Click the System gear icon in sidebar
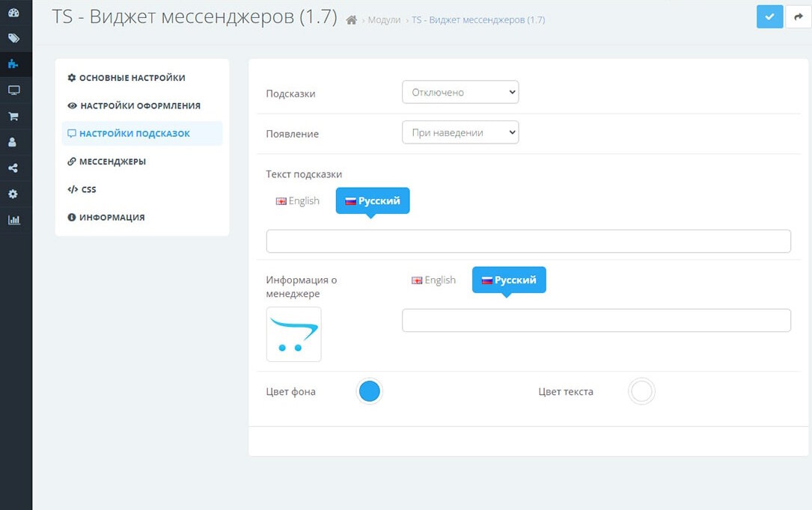812x510 pixels. pos(13,194)
